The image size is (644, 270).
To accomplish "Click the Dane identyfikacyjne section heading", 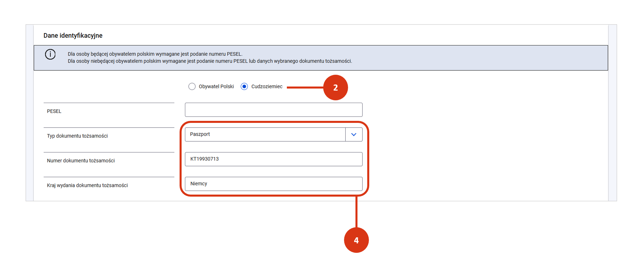I will click(73, 36).
